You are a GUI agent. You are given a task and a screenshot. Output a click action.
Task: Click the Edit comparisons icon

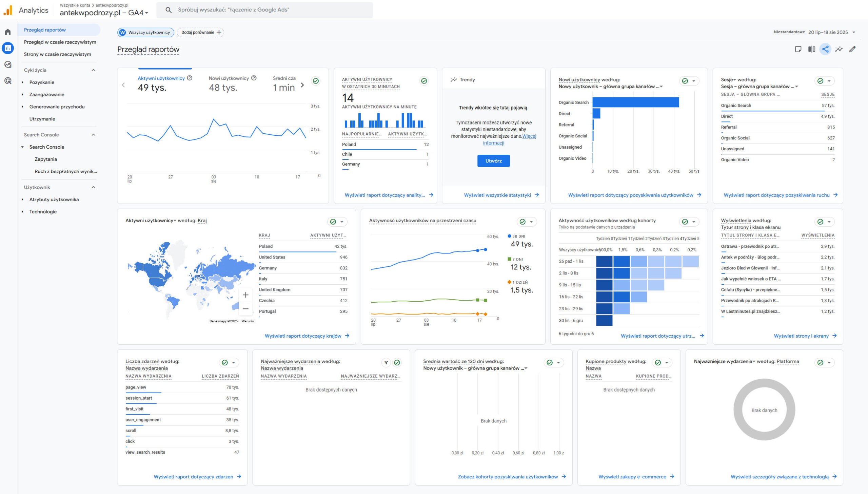[812, 49]
